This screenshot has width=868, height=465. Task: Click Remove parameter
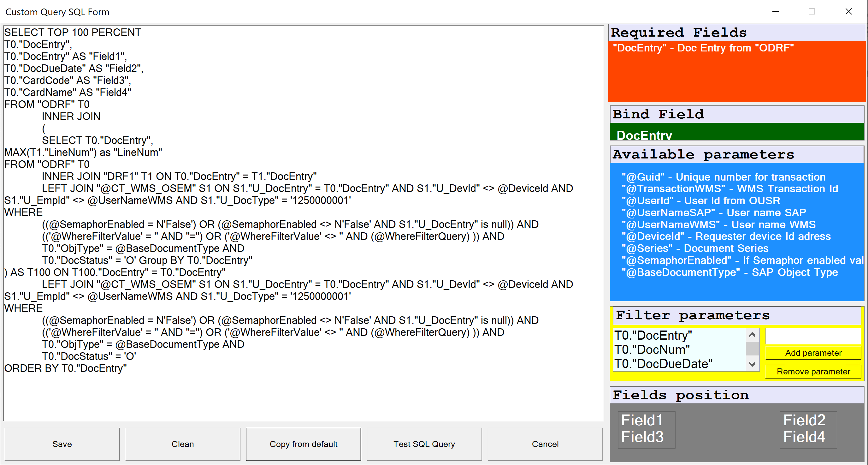click(813, 371)
